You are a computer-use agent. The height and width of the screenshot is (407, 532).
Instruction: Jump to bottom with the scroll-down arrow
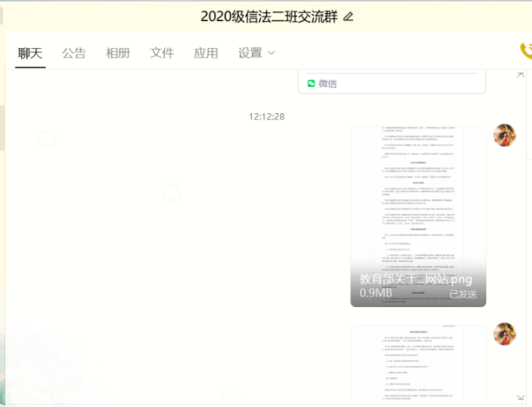point(520,397)
